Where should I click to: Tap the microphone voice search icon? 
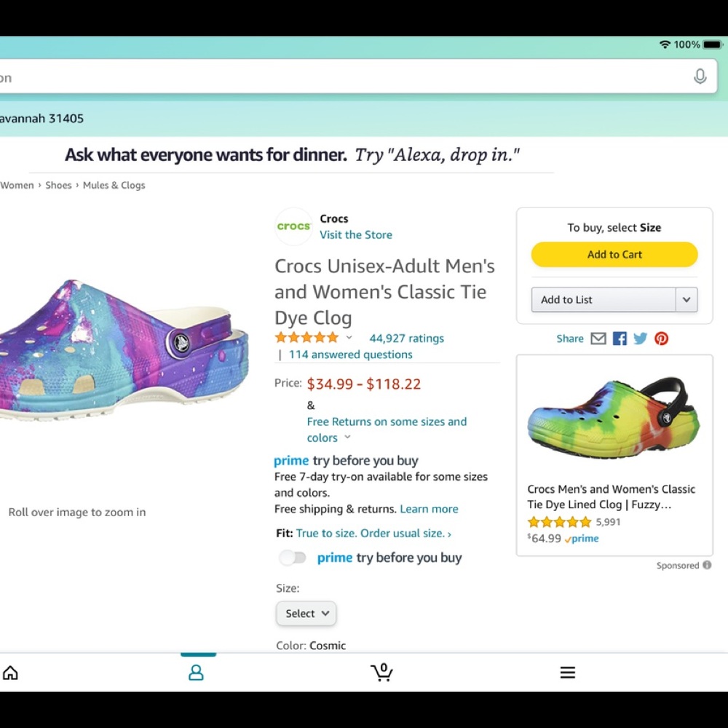(700, 76)
